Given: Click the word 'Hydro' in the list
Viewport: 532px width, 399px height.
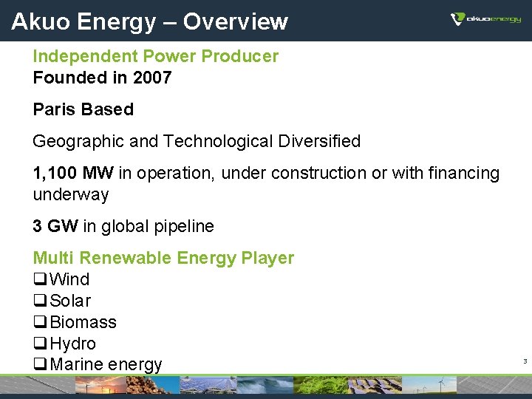Looking at the screenshot, I should click(73, 344).
